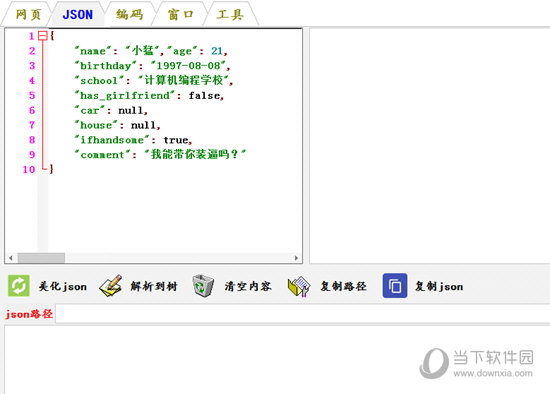Viewport: 550px width, 394px height.
Task: Switch to the 工具 tab
Action: (230, 14)
